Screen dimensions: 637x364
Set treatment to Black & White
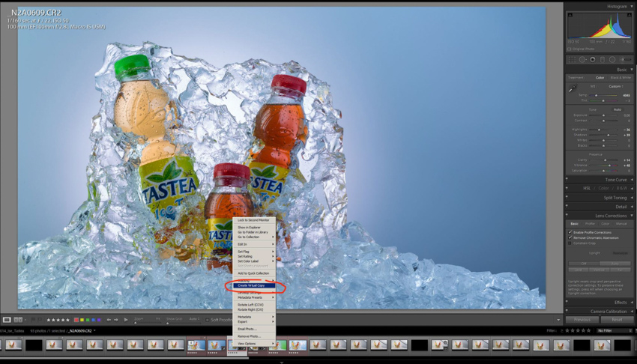point(621,77)
